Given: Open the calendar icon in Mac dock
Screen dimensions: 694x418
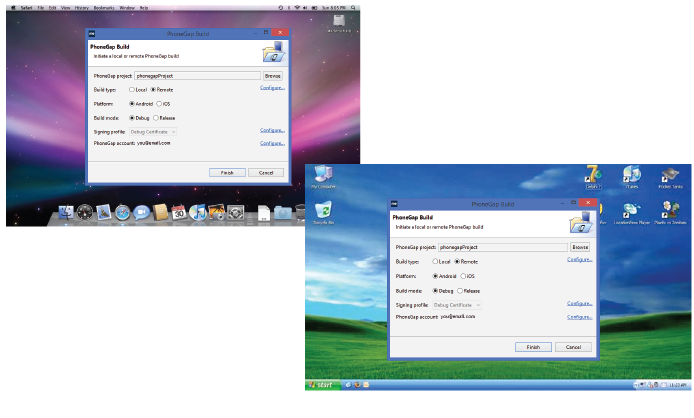Looking at the screenshot, I should (178, 212).
